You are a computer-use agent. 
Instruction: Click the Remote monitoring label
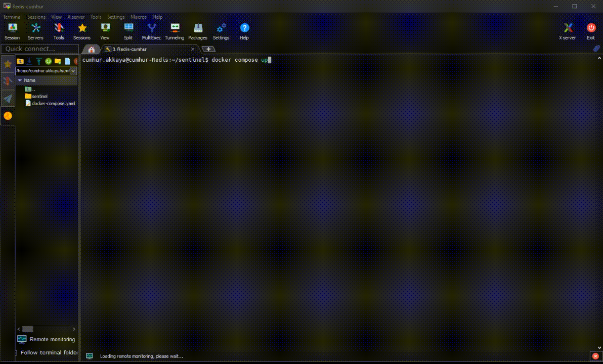52,339
